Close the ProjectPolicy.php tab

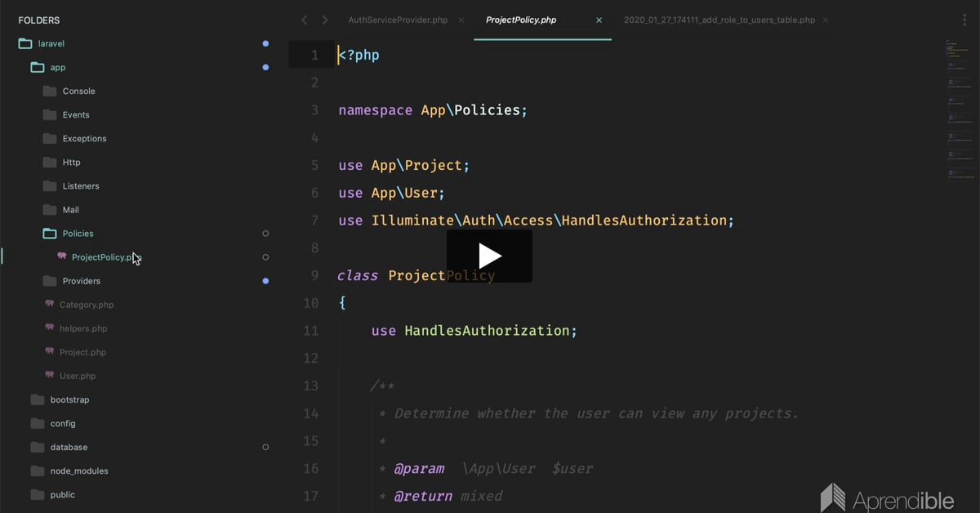point(599,20)
